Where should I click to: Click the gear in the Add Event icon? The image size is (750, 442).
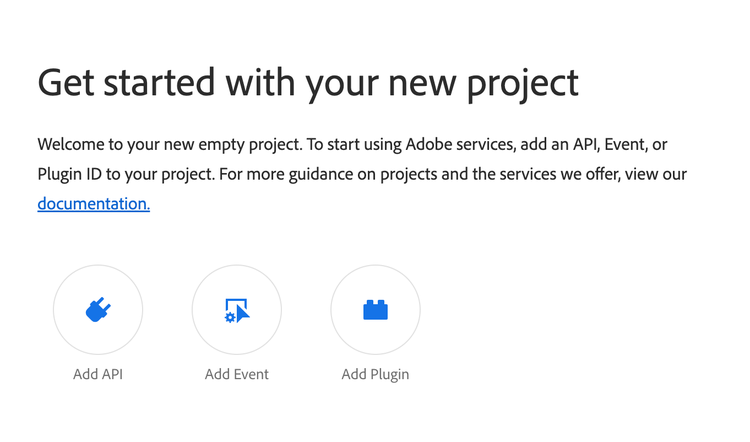coord(230,317)
